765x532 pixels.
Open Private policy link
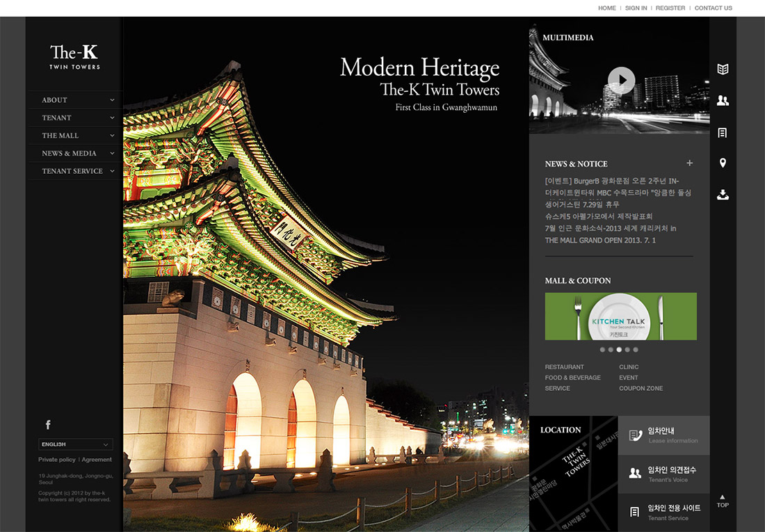click(57, 459)
